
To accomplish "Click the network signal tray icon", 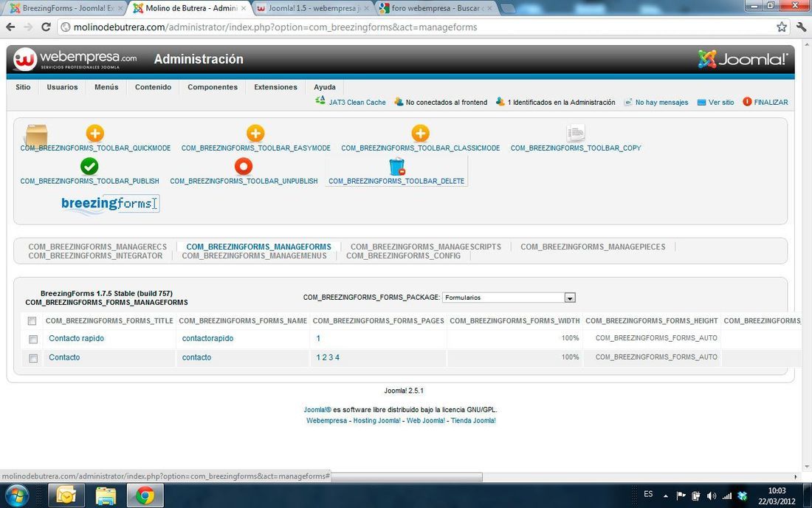I will [x=727, y=495].
